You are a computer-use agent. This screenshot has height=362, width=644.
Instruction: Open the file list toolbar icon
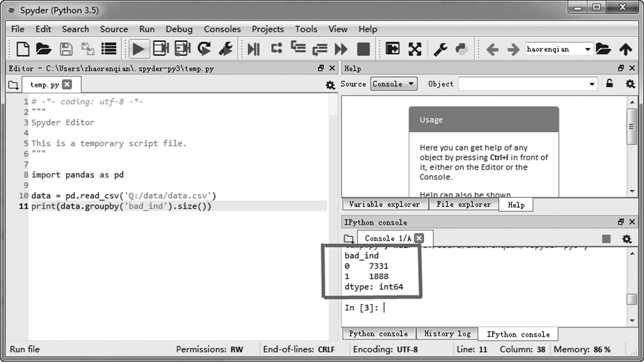(x=109, y=49)
